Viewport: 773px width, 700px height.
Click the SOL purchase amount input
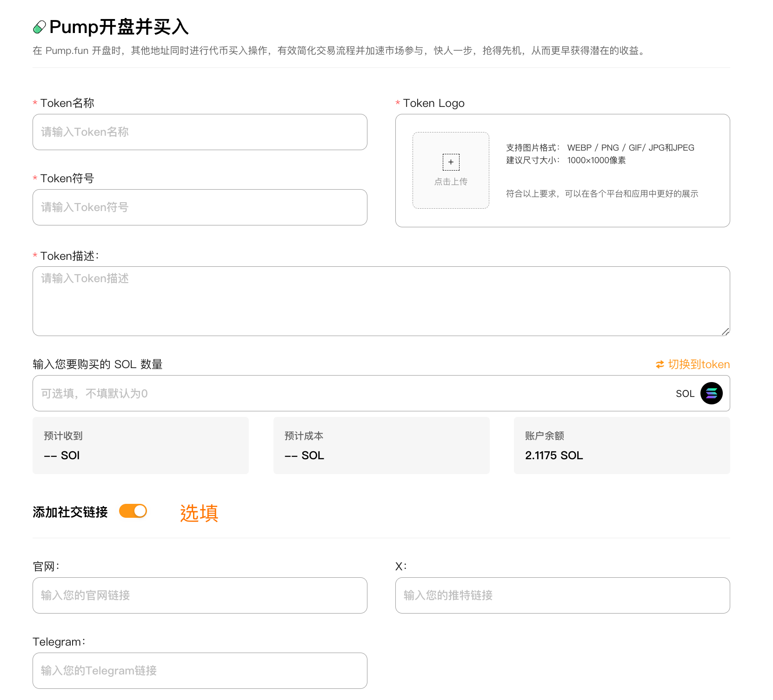(349, 393)
